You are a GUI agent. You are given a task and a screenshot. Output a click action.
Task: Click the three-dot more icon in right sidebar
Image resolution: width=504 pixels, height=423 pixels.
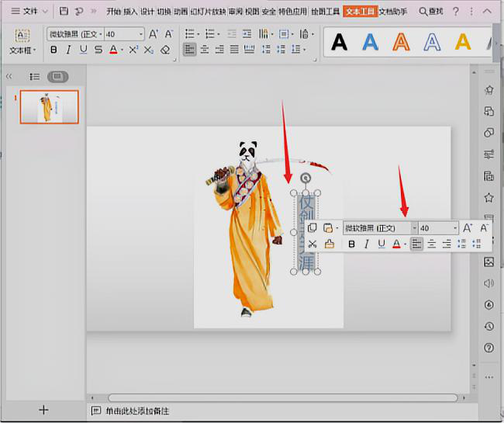(x=489, y=377)
